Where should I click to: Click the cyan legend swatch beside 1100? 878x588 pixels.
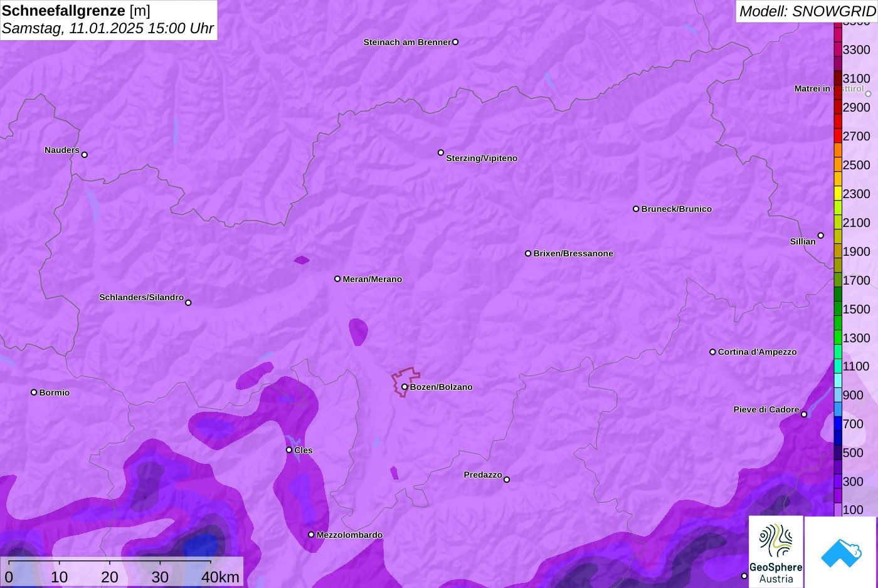(x=838, y=367)
